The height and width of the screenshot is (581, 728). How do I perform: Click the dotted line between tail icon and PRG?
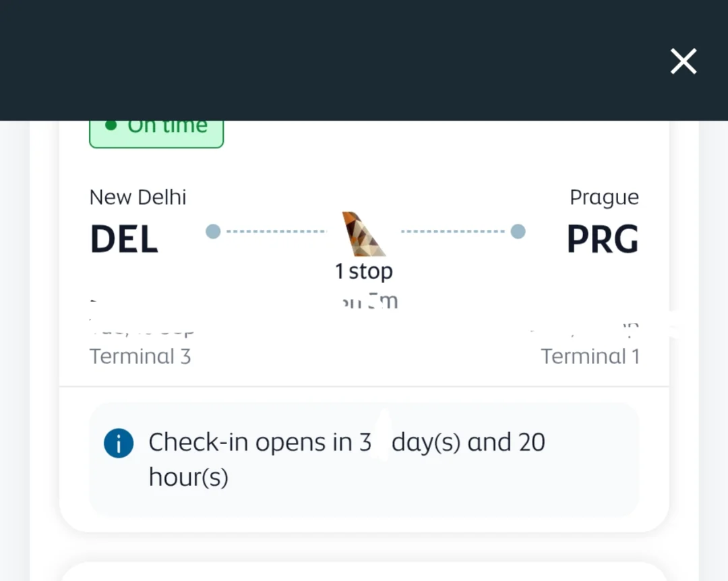[x=452, y=232]
